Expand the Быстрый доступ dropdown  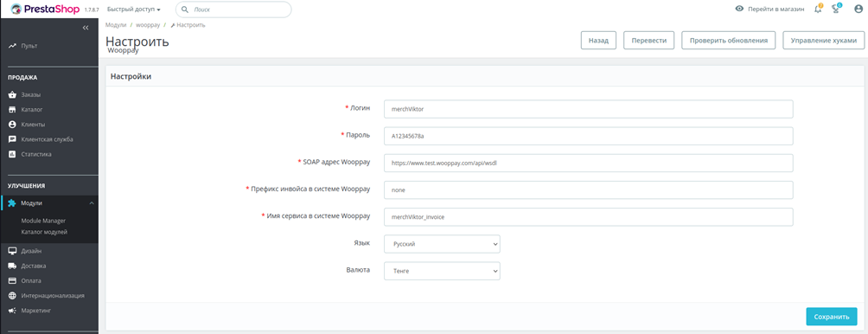point(133,10)
